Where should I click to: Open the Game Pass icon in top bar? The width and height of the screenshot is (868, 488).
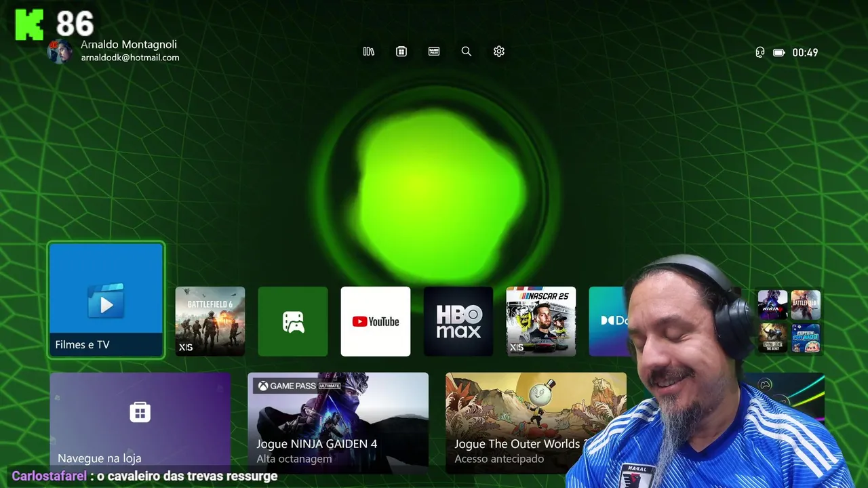tap(434, 52)
